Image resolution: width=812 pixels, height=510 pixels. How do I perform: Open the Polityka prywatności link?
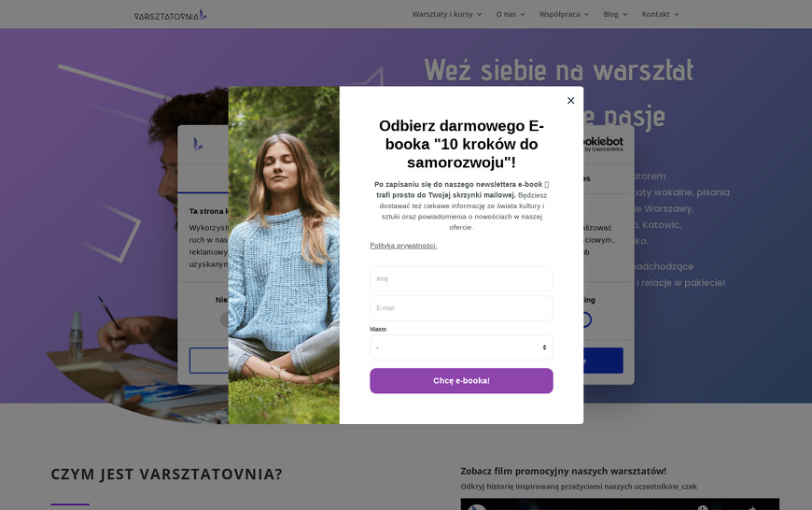point(403,246)
